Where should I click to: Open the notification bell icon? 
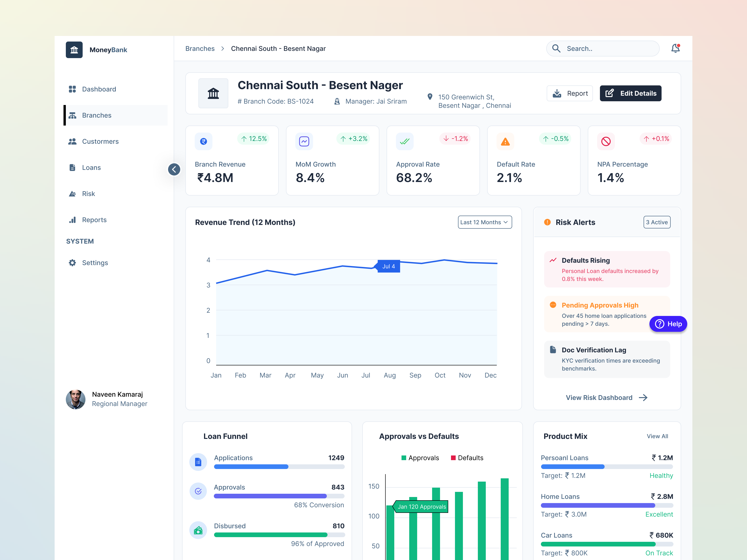coord(676,49)
